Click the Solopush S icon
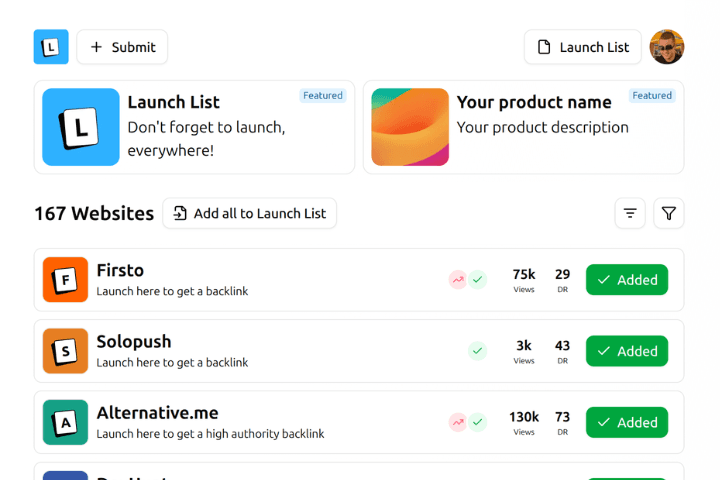720x480 pixels. (x=65, y=351)
